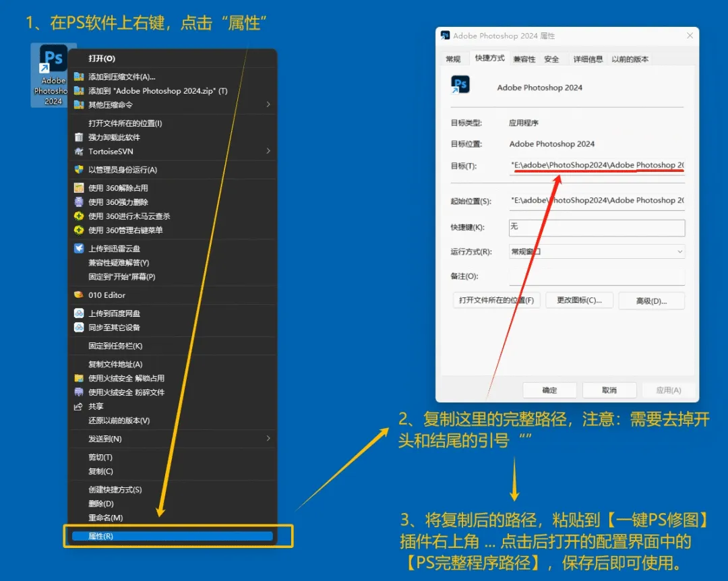Click the 010 Editor icon

coord(79,295)
